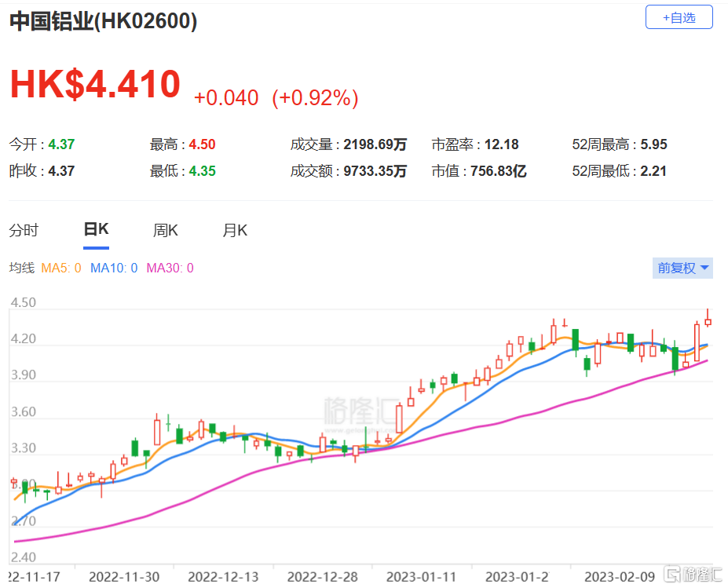
Task: Click the 成交额 turnover 9733.35万
Action: pyautogui.click(x=375, y=171)
